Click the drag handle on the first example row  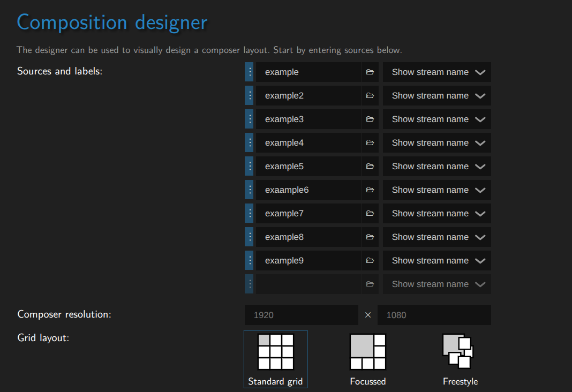coord(249,72)
